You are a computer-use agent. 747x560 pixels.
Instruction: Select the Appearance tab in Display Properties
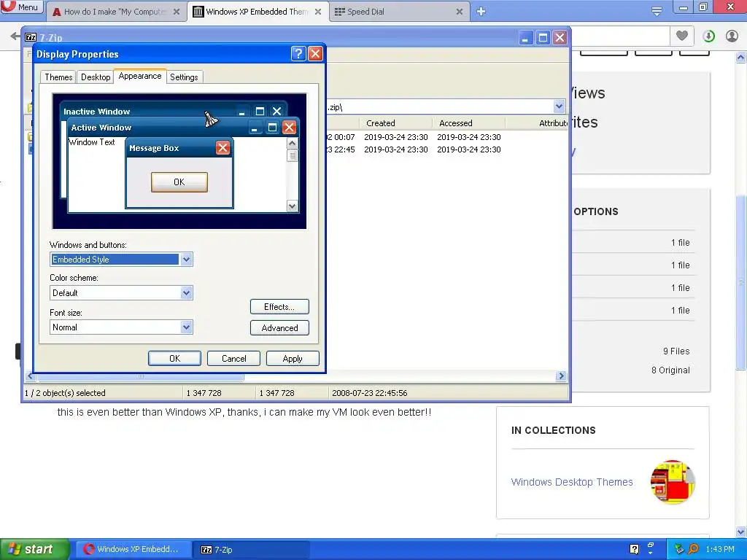click(140, 76)
